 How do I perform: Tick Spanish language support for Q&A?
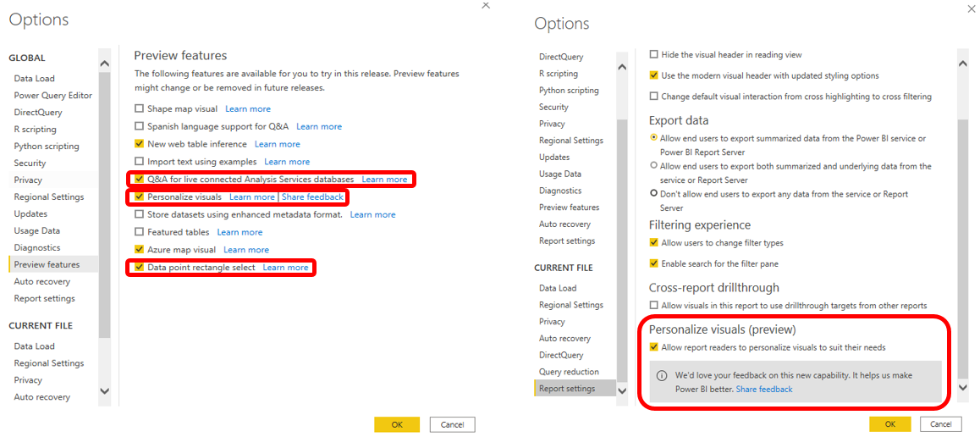[x=140, y=126]
